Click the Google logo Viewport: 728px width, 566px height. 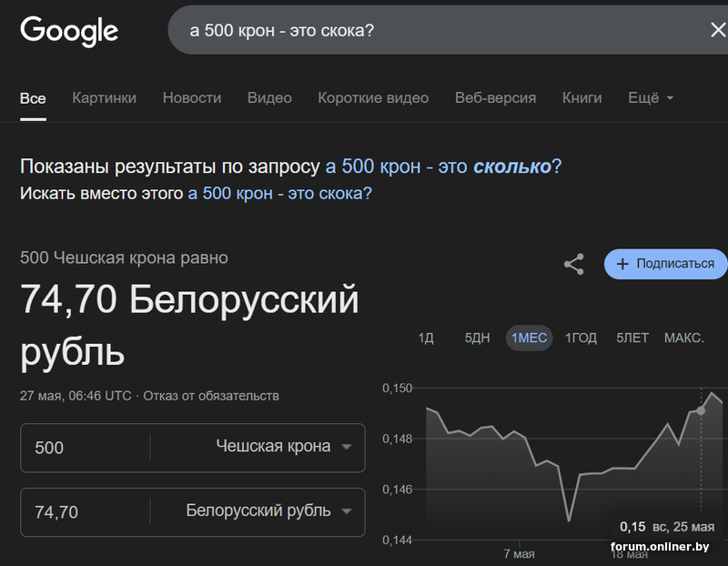point(69,31)
